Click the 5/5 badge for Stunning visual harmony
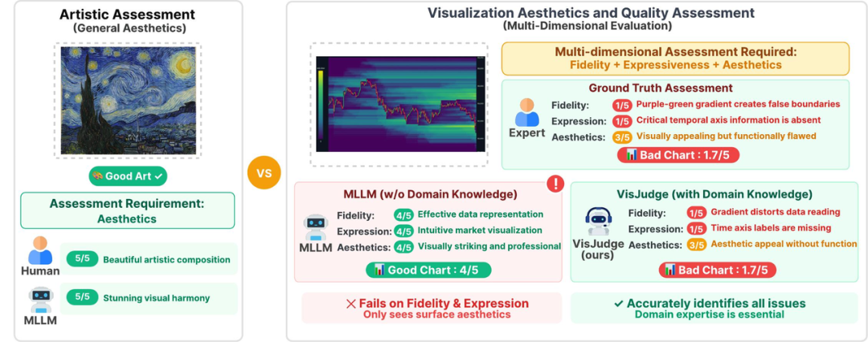Viewport: 868px width, 342px height. pos(81,298)
